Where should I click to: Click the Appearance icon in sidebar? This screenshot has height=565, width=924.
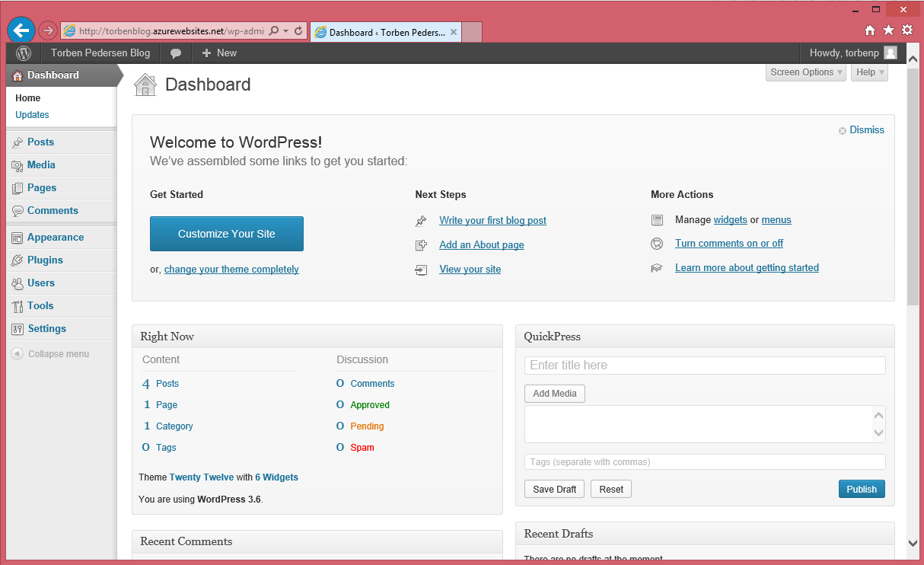(x=18, y=238)
